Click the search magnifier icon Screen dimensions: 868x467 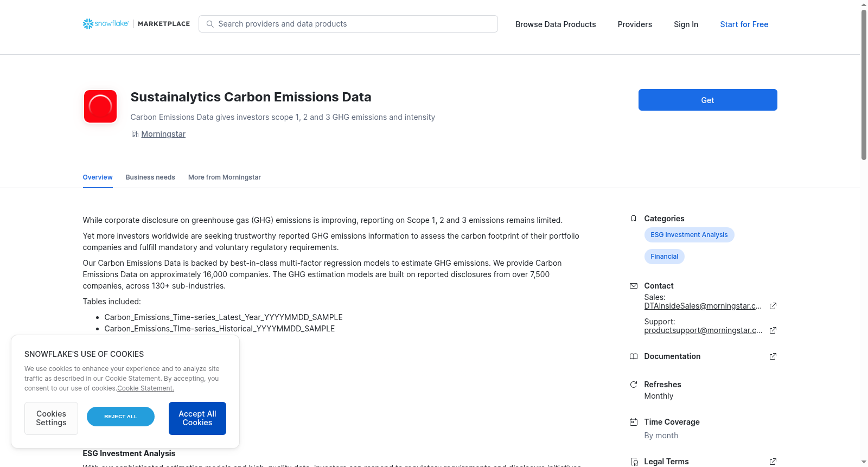[210, 24]
